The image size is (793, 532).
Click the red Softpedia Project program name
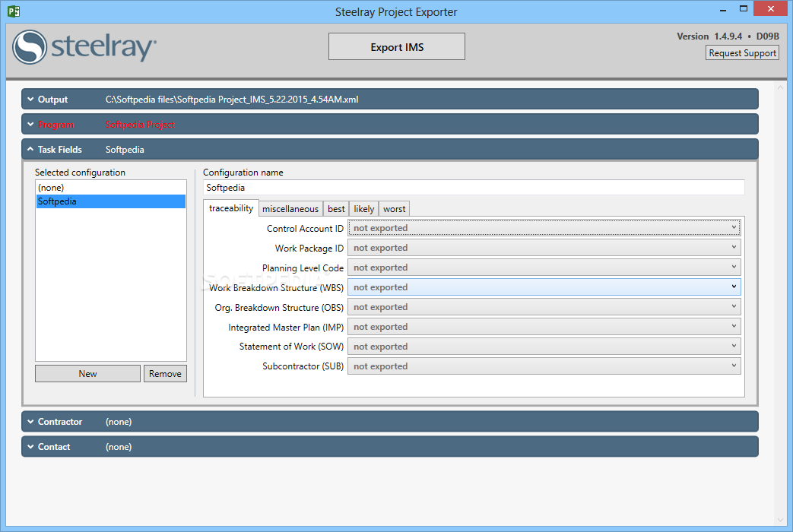140,125
